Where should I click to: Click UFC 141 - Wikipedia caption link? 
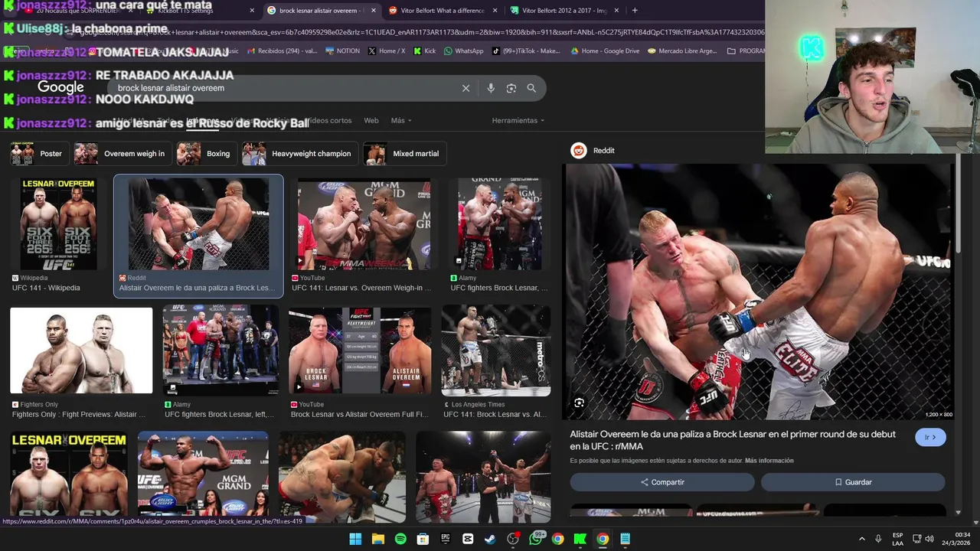(46, 288)
